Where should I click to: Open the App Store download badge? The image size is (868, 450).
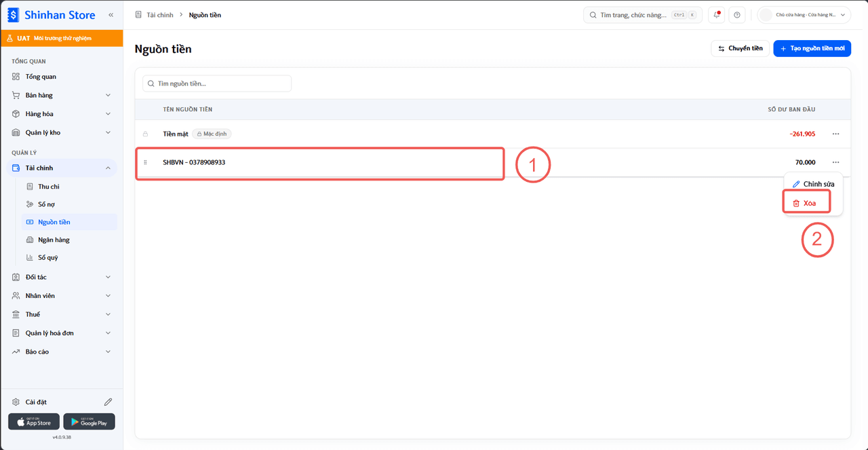click(34, 421)
